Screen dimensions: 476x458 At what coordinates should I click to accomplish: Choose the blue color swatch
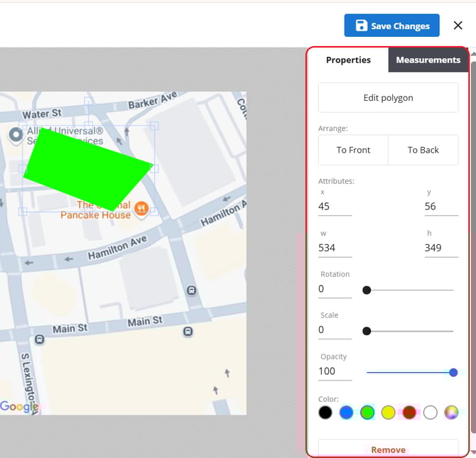pyautogui.click(x=346, y=413)
